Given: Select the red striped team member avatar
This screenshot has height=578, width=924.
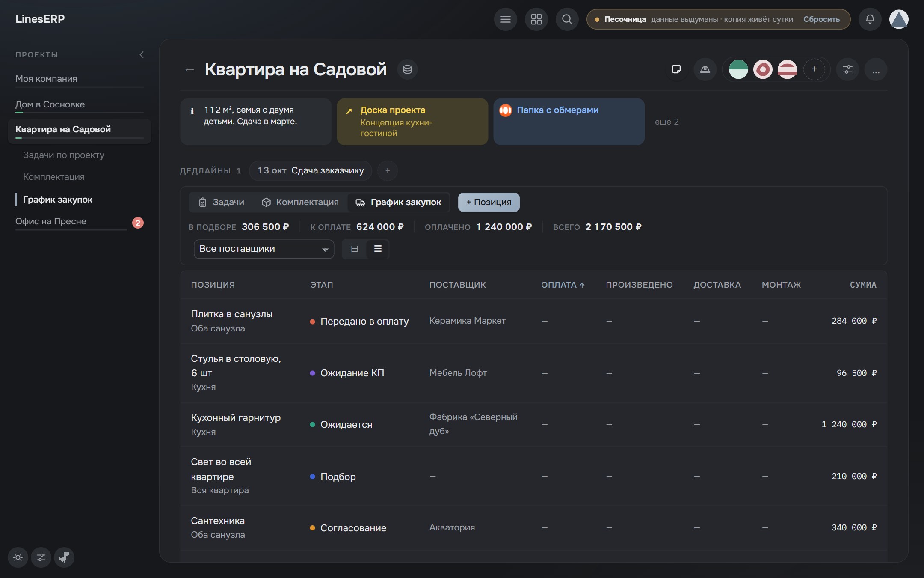Looking at the screenshot, I should click(787, 69).
